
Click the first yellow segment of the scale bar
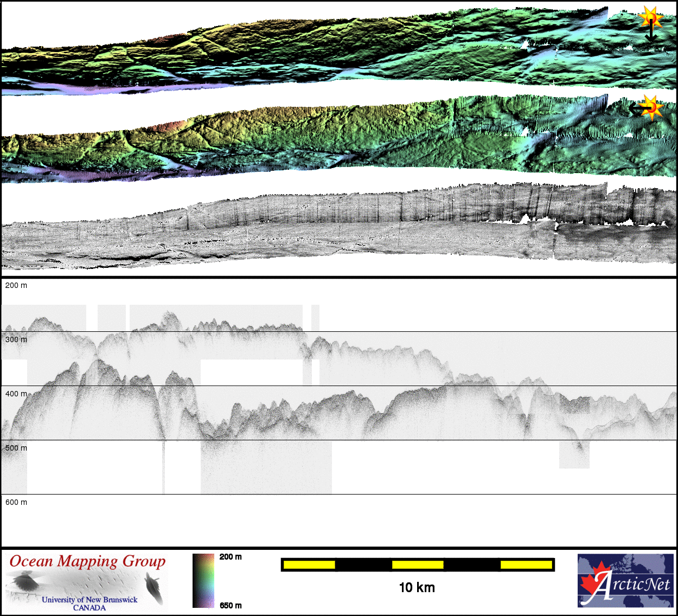coord(309,565)
